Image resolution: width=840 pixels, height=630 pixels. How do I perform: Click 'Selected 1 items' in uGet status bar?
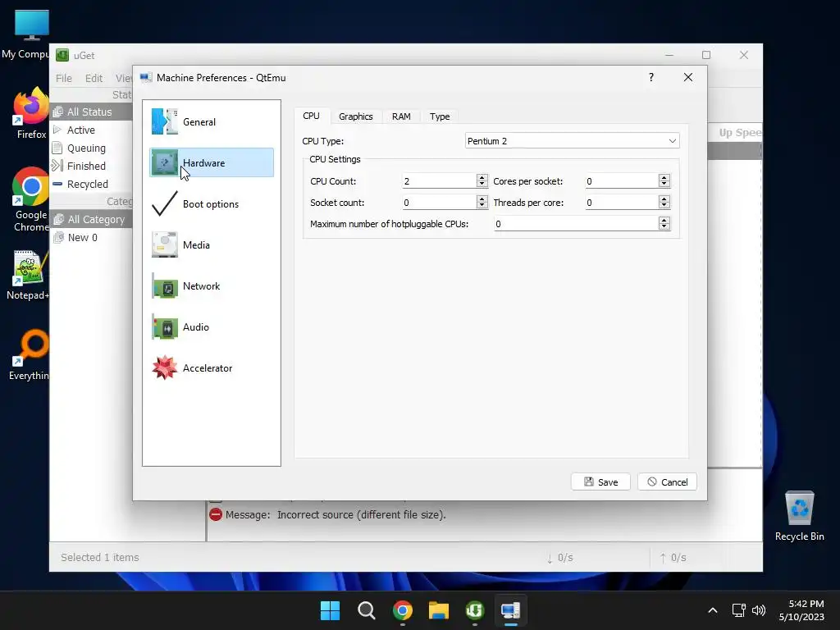(x=99, y=557)
